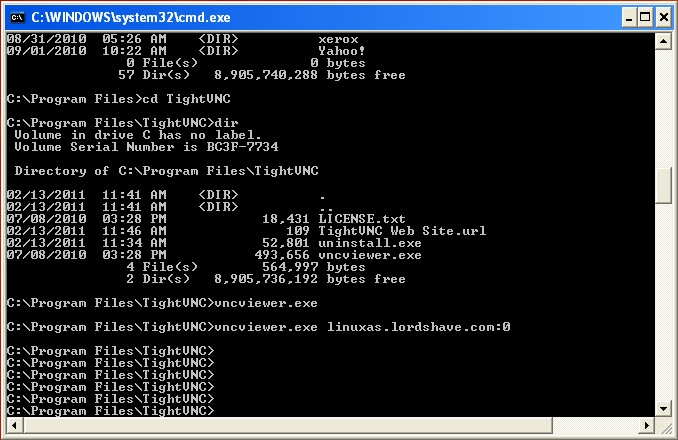Image resolution: width=678 pixels, height=440 pixels.
Task: Click file size 18,431
Action: 286,219
